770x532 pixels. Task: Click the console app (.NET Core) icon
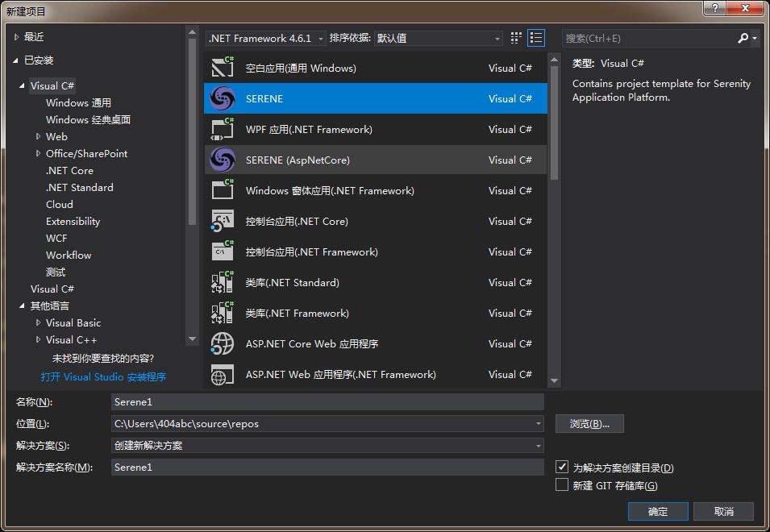[x=223, y=221]
